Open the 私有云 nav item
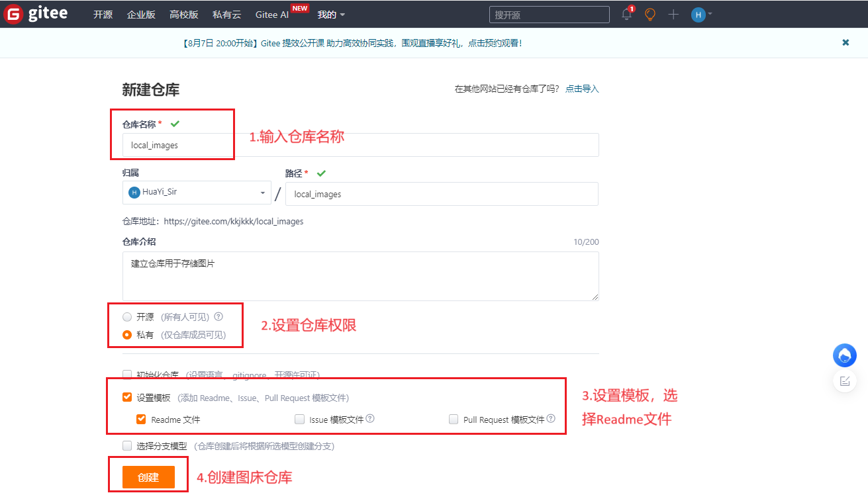Image resolution: width=868 pixels, height=495 pixels. point(226,15)
